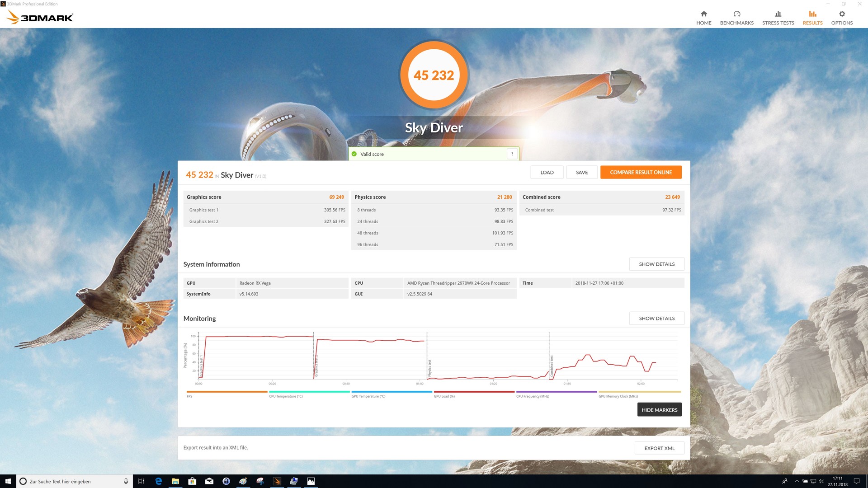Click the search microphone icon
The width and height of the screenshot is (868, 488).
click(x=126, y=481)
